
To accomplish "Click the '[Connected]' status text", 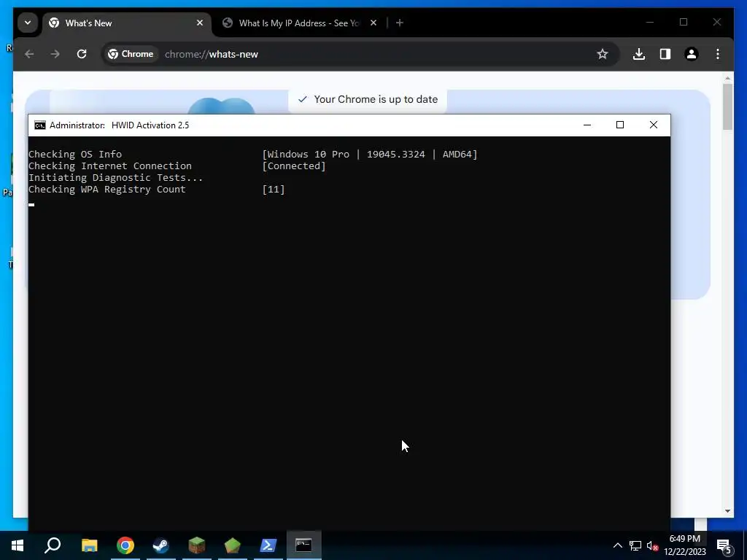I will pos(294,166).
